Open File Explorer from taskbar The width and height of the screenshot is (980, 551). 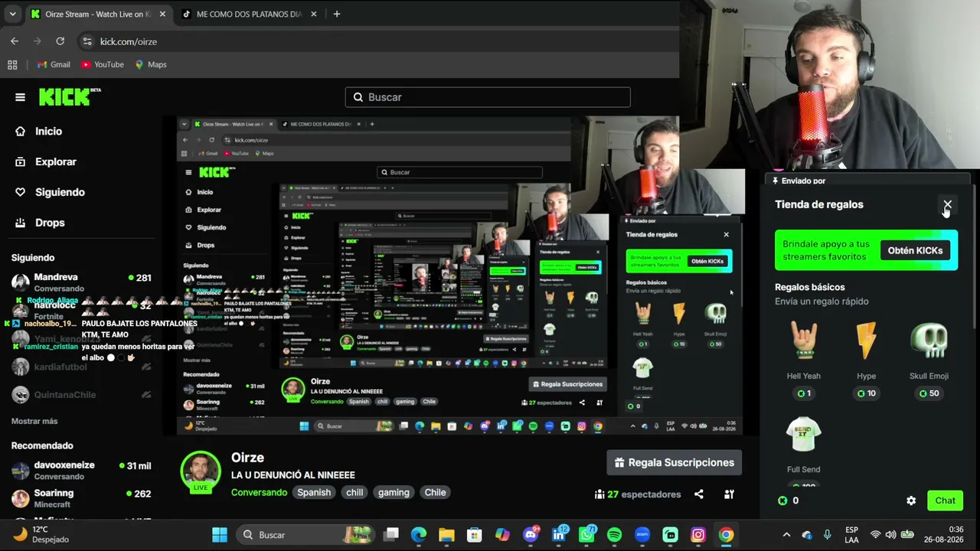(x=446, y=535)
